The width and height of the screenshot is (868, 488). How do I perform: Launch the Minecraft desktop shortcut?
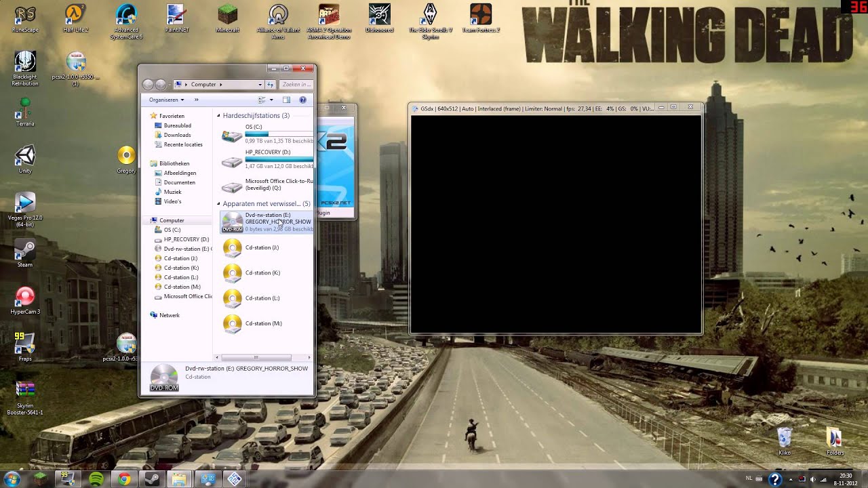pos(228,19)
